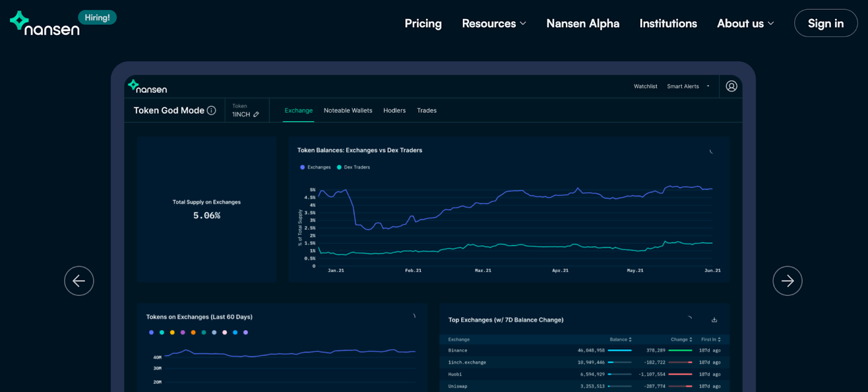
Task: Click the Nansen logo inside the dashboard
Action: coord(148,87)
